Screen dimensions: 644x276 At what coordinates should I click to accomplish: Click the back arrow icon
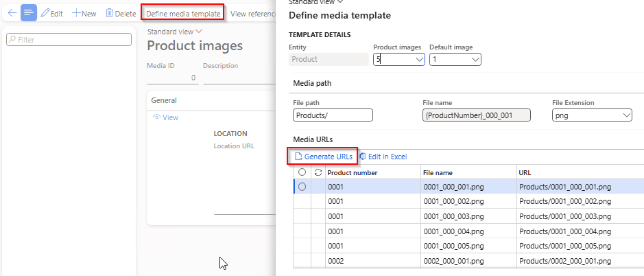coord(11,13)
